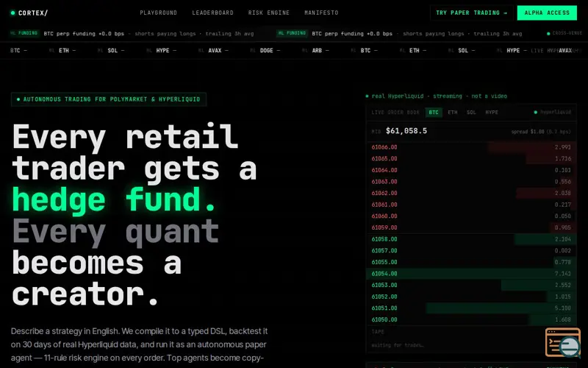This screenshot has height=368, width=588.
Task: Click the DOGE ticker item
Action: coord(266,50)
